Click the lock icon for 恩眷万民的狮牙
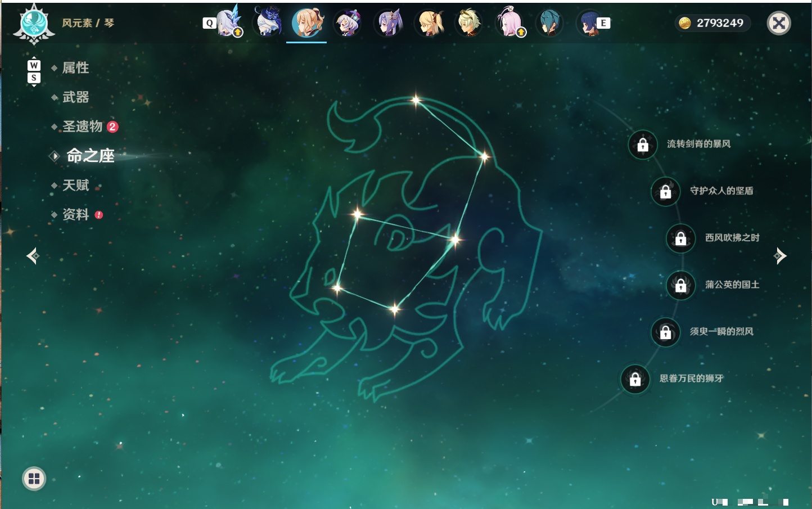Image resolution: width=812 pixels, height=509 pixels. tap(635, 379)
